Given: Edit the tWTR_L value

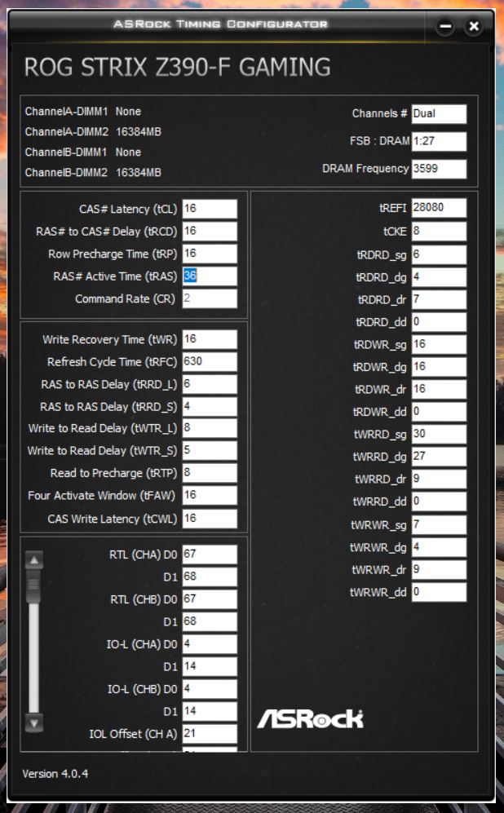Looking at the screenshot, I should [x=210, y=428].
